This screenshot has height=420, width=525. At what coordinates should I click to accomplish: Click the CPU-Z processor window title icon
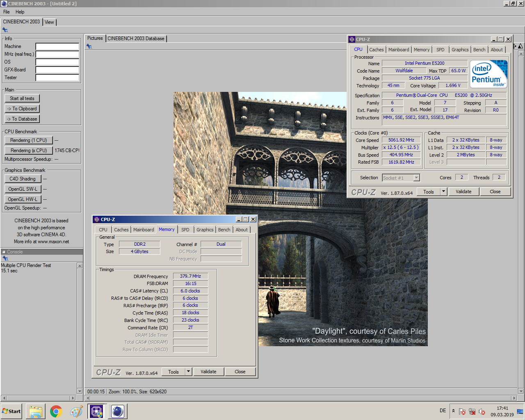click(352, 39)
